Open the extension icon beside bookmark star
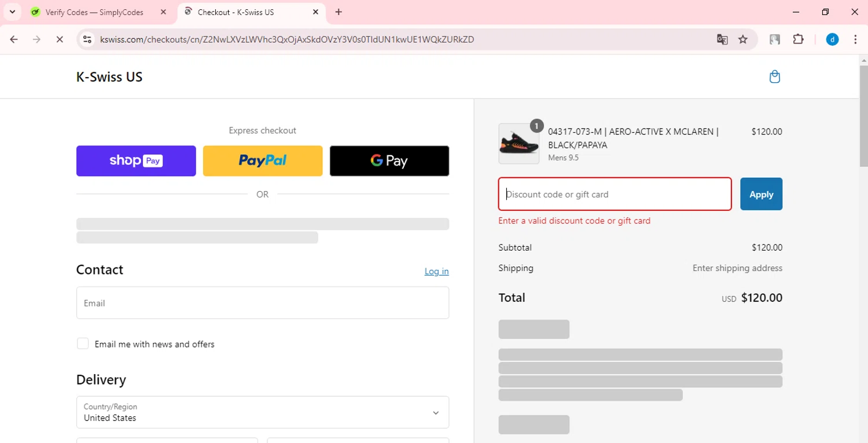 tap(775, 39)
